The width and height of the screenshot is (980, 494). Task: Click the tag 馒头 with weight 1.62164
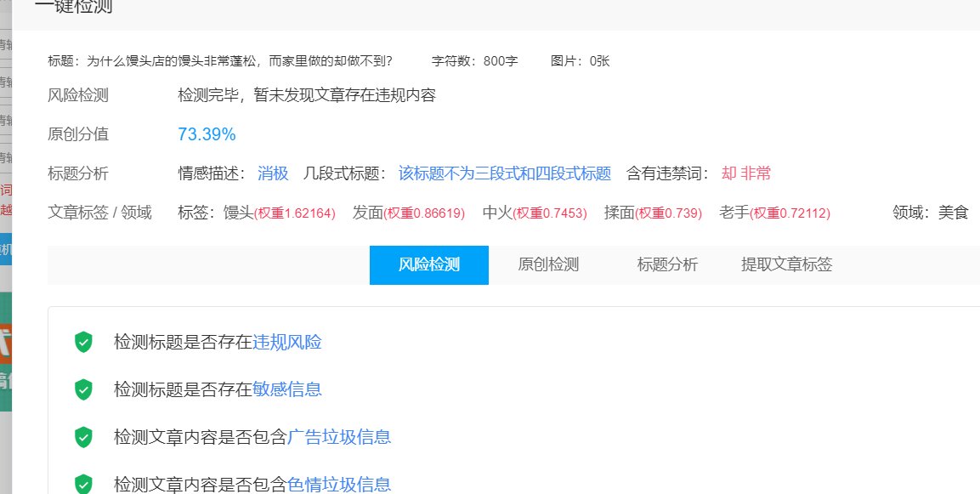(280, 213)
